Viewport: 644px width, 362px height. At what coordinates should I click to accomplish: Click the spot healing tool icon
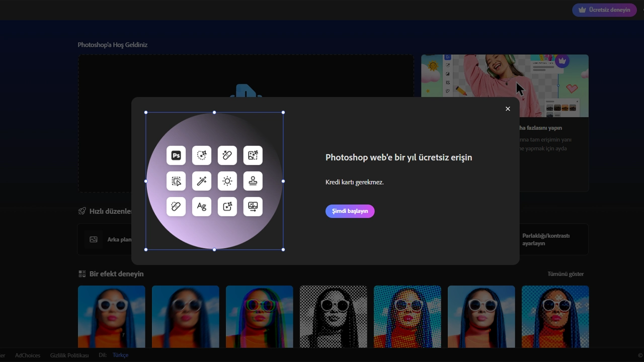coord(176,207)
